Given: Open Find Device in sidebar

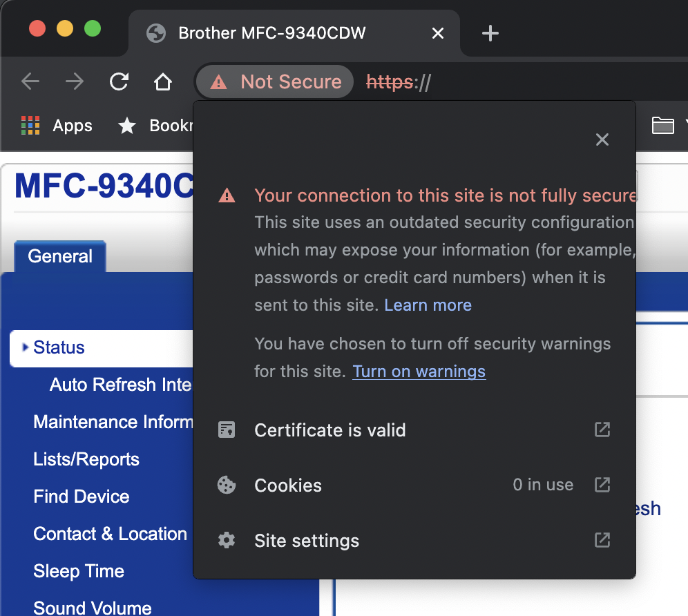Looking at the screenshot, I should click(82, 497).
